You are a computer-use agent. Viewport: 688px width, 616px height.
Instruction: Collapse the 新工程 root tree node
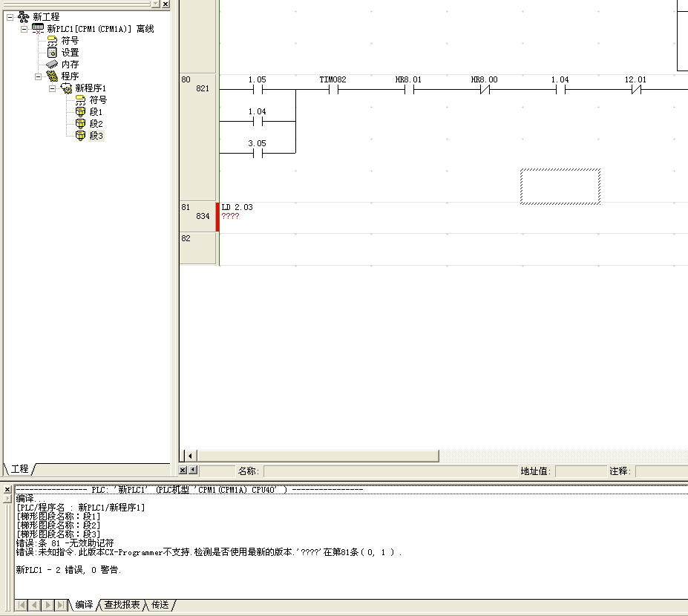click(x=10, y=17)
